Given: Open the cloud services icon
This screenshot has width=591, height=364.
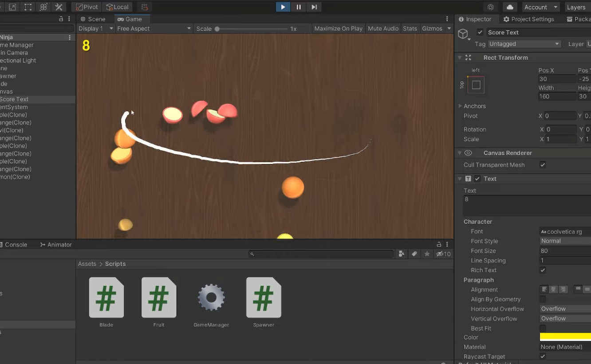Looking at the screenshot, I should point(510,7).
